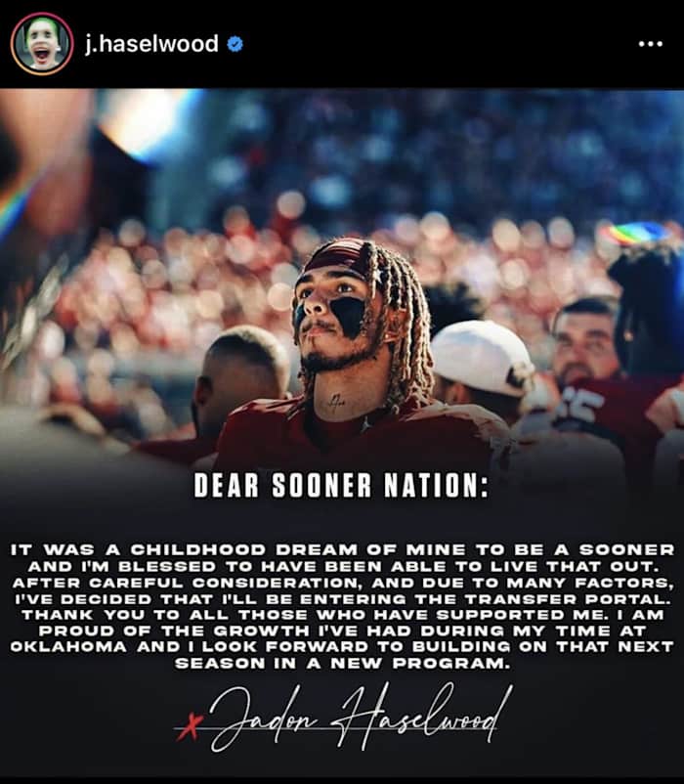Tap the neck tattoo on the player

click(x=336, y=401)
